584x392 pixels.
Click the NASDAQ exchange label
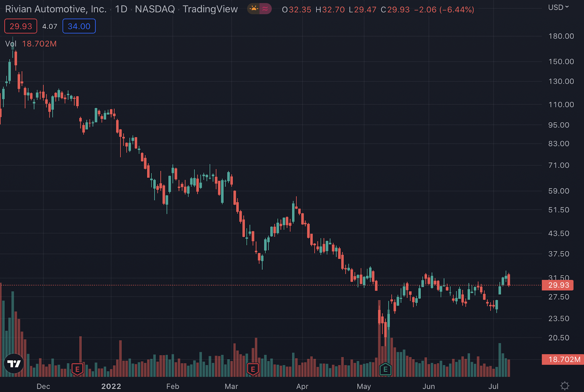pos(155,9)
